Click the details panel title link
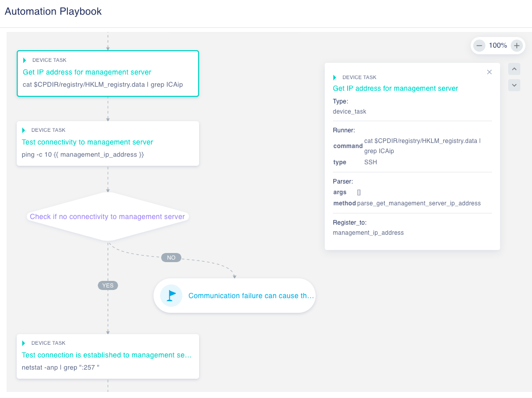This screenshot has height=398, width=532. pos(395,88)
